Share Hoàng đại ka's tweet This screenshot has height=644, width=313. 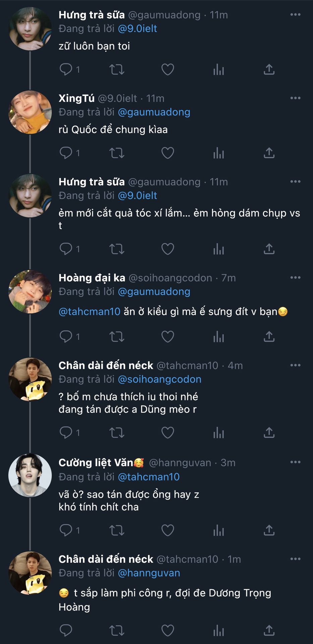[269, 336]
